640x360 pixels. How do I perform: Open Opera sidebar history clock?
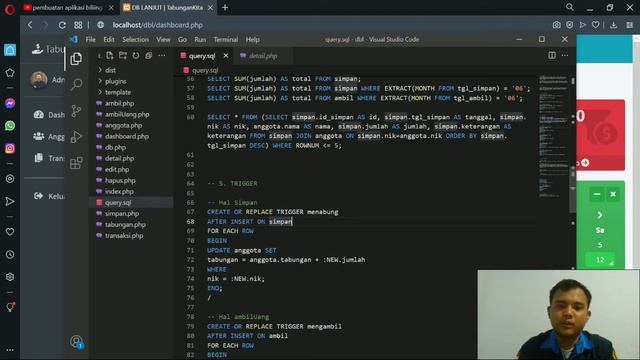pyautogui.click(x=10, y=254)
